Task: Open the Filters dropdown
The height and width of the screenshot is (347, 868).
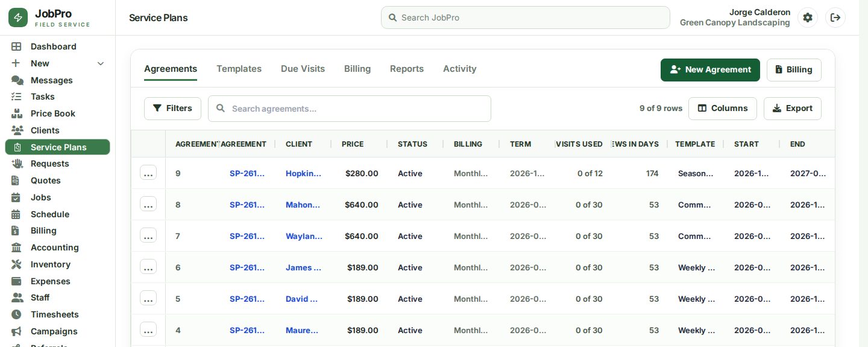Action: [x=172, y=109]
